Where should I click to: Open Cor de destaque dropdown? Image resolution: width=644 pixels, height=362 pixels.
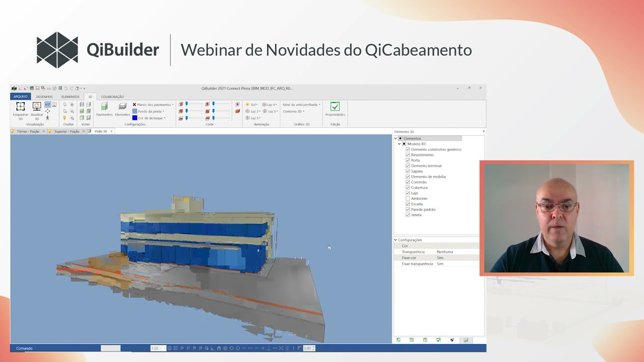(148, 118)
